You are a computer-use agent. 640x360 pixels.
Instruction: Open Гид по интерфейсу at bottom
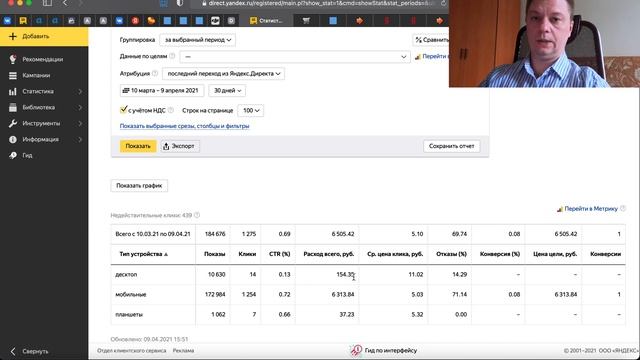pyautogui.click(x=384, y=350)
